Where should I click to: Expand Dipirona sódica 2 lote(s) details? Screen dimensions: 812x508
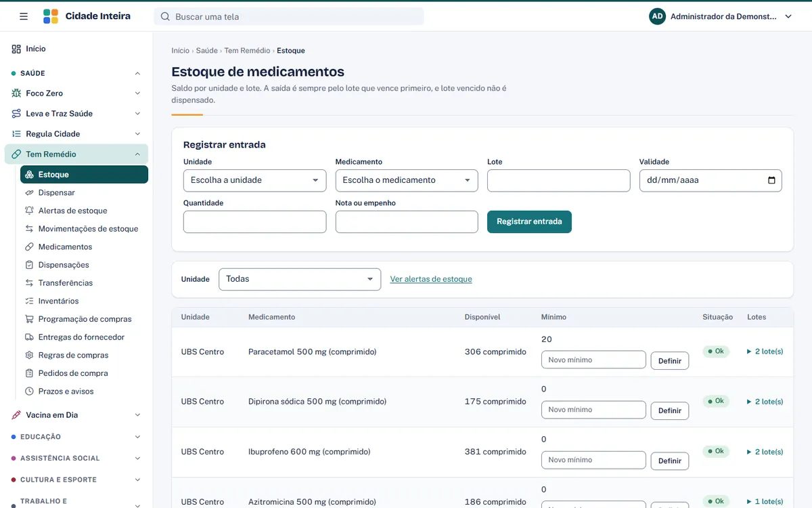click(765, 402)
